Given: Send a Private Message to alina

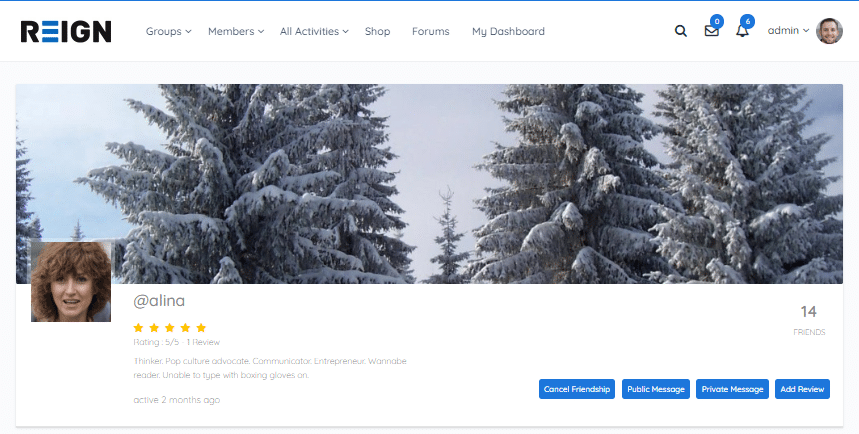Looking at the screenshot, I should click(732, 389).
